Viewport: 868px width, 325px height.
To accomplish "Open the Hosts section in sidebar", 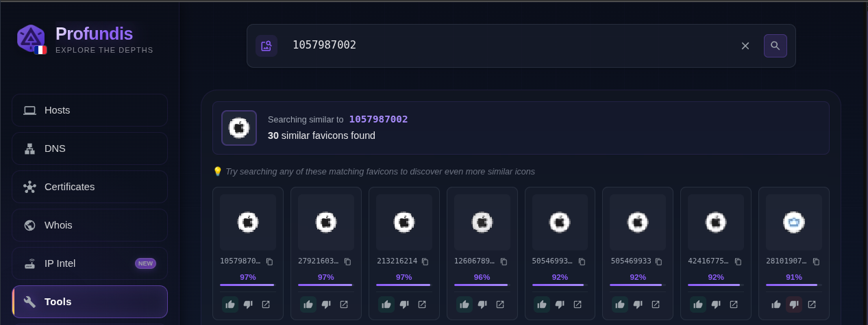I will [x=90, y=110].
